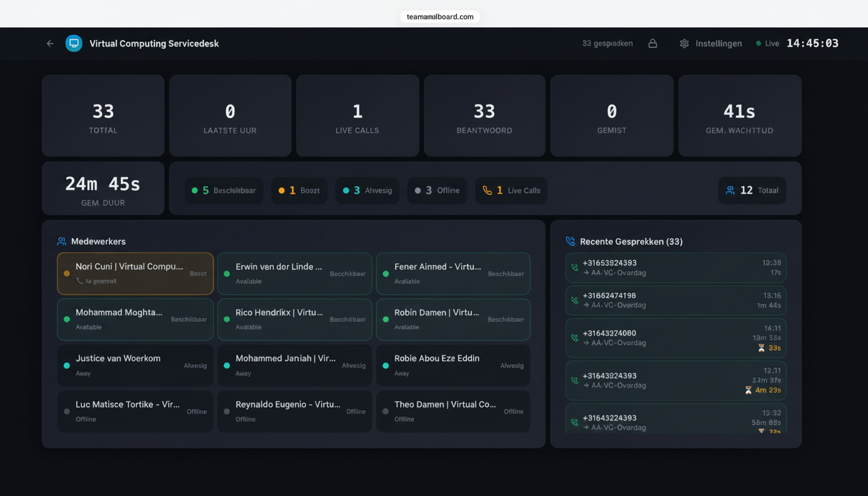Click the blue monitor logo icon
868x496 pixels.
pos(74,43)
